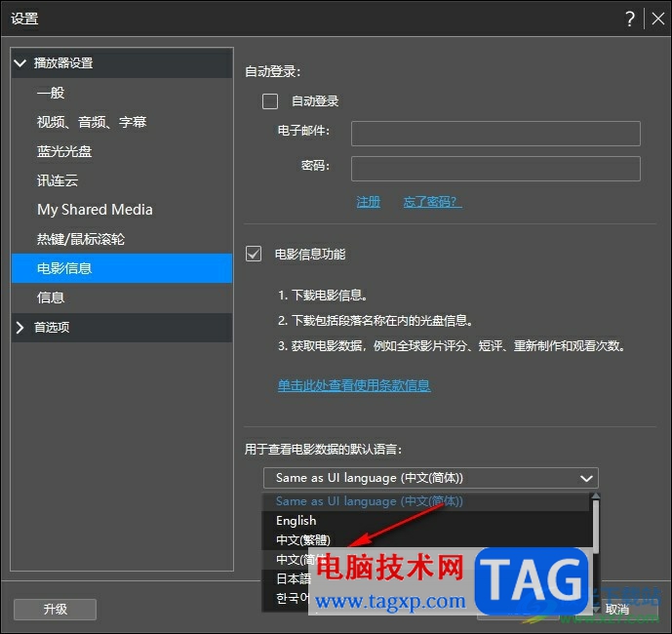Open the help question mark icon
The height and width of the screenshot is (634, 672).
(x=630, y=19)
